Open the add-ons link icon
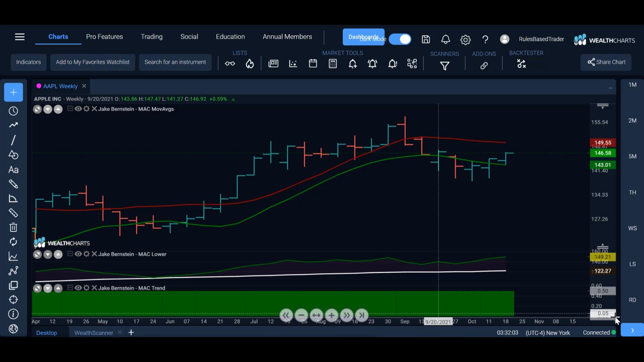 [x=484, y=66]
